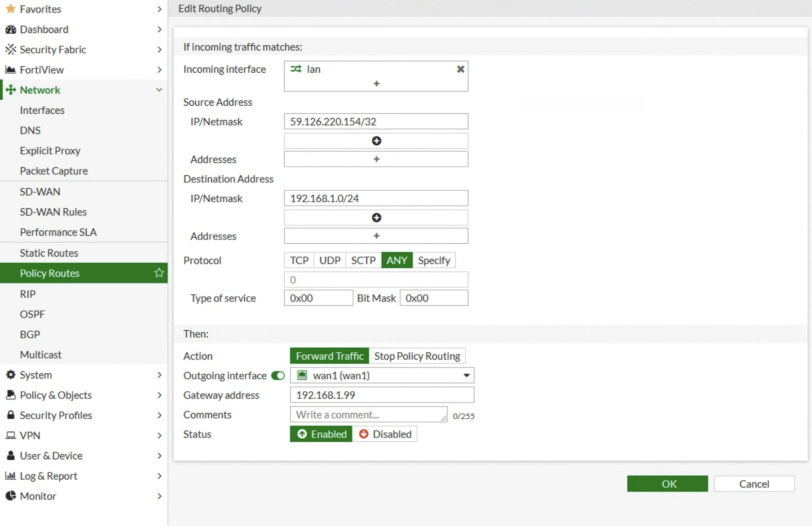This screenshot has width=812, height=526.
Task: Open Static Routes in the Network menu
Action: 49,253
